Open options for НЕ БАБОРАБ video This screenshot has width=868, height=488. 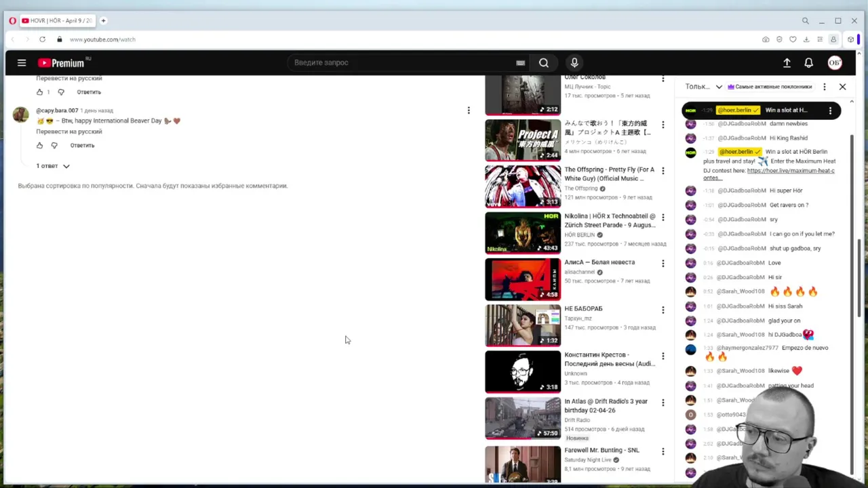point(663,310)
